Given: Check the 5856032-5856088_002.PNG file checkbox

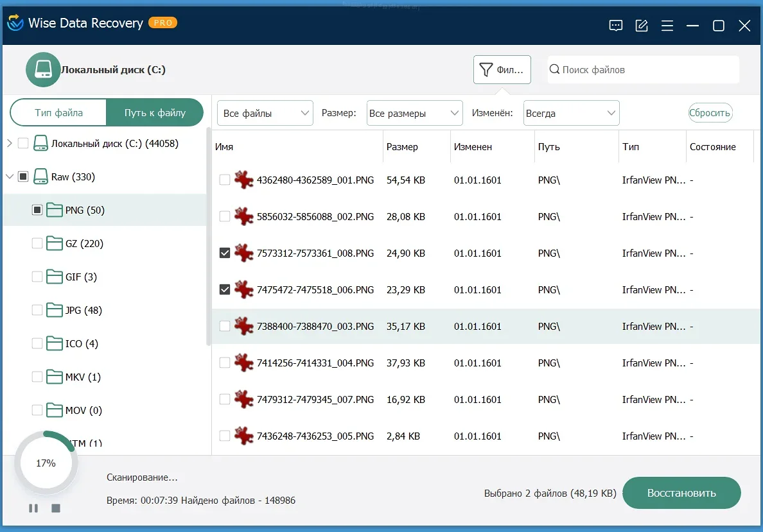Looking at the screenshot, I should pos(225,217).
